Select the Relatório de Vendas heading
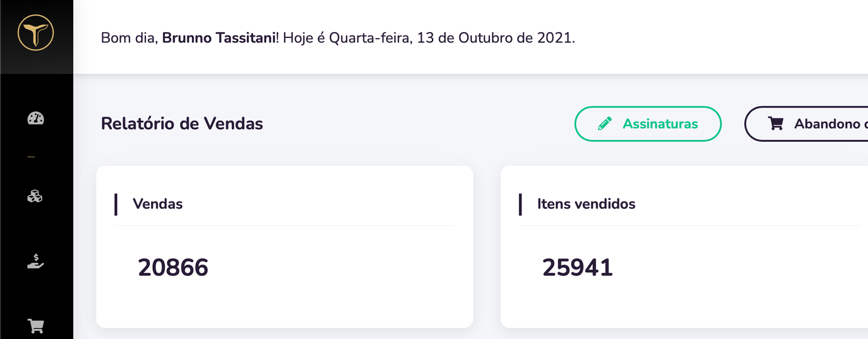Viewport: 868px width, 339px height. pyautogui.click(x=182, y=124)
